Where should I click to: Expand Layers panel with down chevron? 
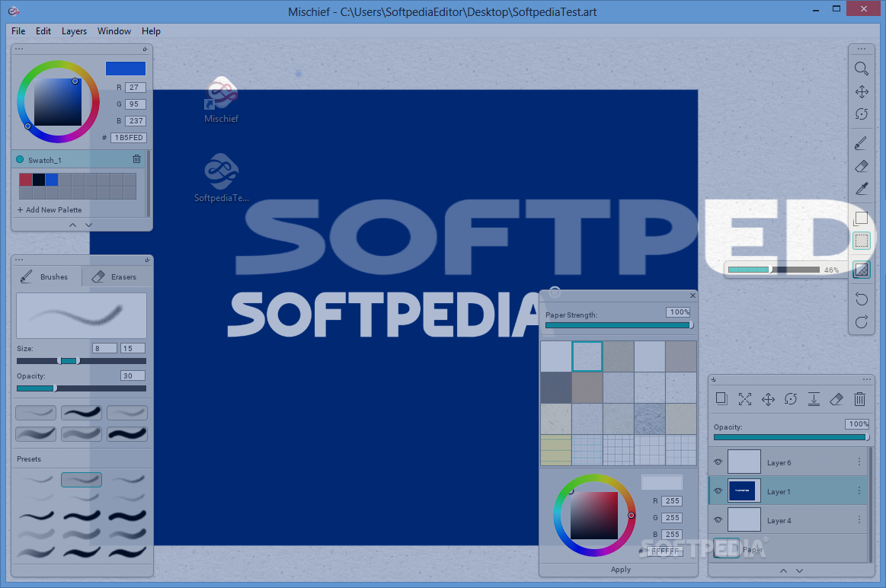tap(799, 571)
